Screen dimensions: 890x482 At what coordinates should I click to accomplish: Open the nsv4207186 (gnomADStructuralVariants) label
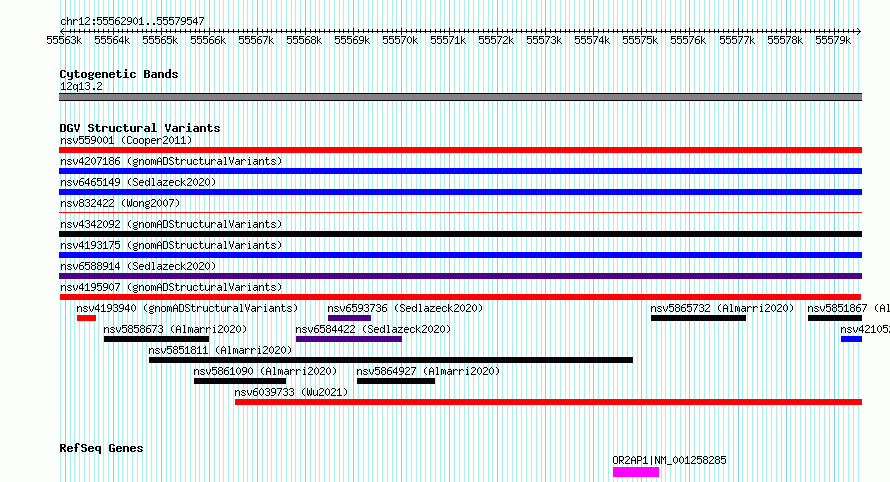pyautogui.click(x=171, y=161)
